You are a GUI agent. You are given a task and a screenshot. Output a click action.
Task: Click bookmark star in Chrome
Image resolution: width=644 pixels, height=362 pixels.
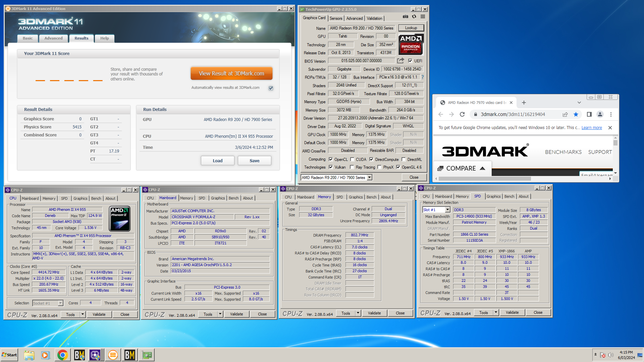(576, 114)
